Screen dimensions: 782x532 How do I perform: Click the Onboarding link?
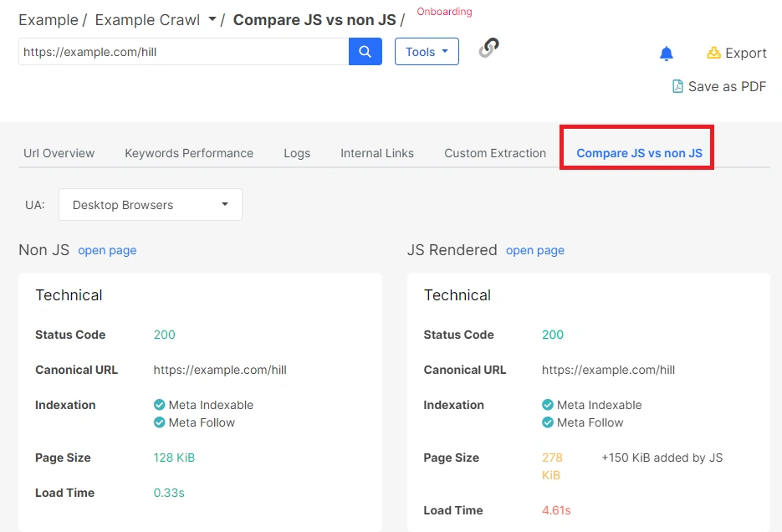click(x=444, y=12)
